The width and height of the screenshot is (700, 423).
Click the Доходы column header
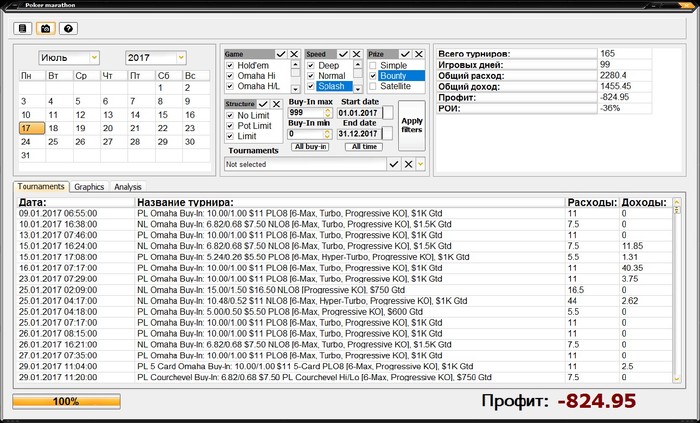[x=646, y=203]
